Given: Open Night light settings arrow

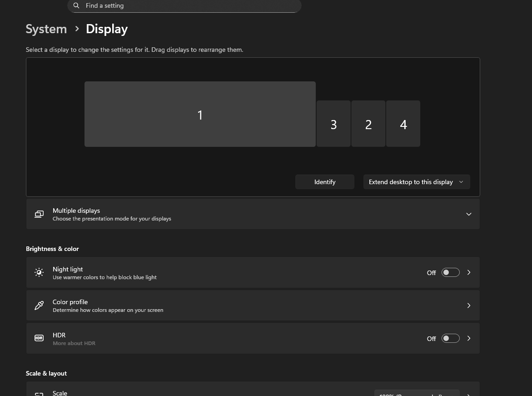Looking at the screenshot, I should 469,272.
